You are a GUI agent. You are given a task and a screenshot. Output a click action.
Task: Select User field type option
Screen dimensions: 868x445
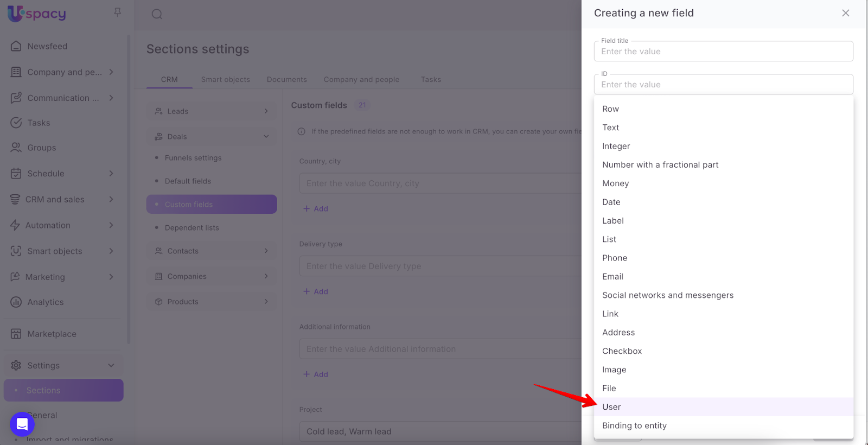point(611,407)
